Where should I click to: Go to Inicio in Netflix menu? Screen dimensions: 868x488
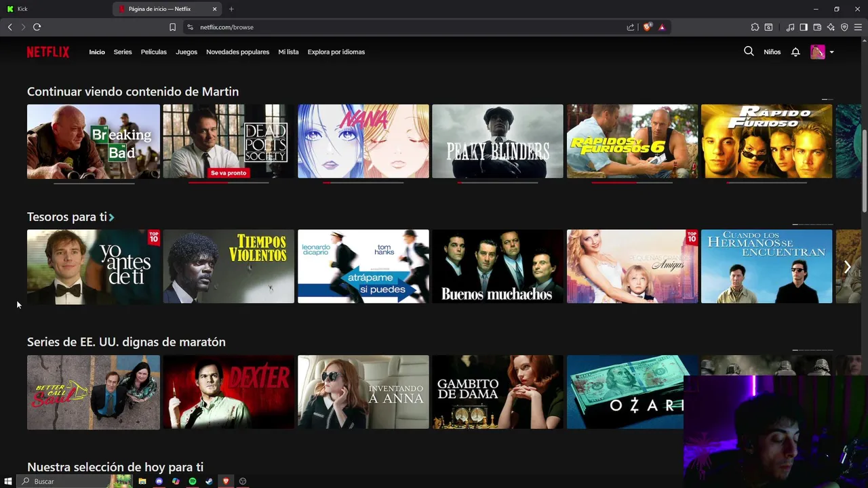pos(97,52)
